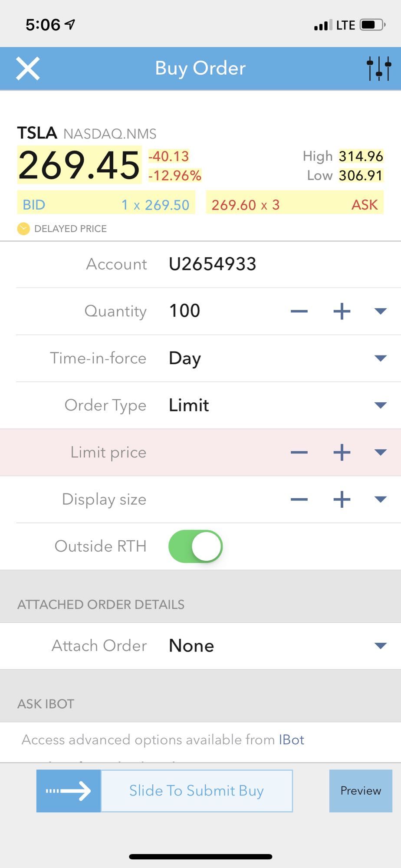Increase Display size with plus icon
401x868 pixels.
coord(342,499)
